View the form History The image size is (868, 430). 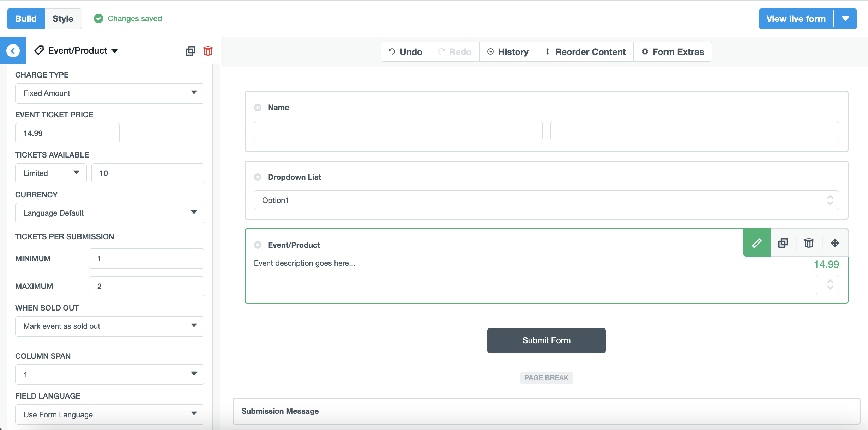point(507,51)
